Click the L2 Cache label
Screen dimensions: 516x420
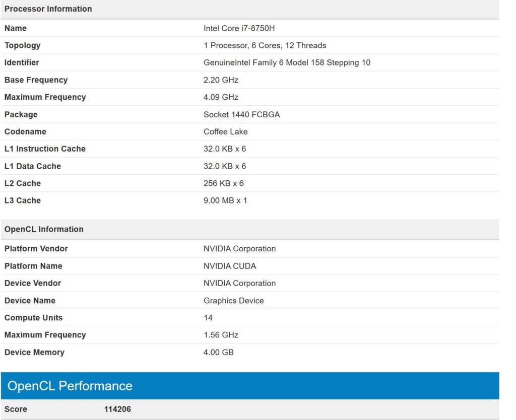[22, 183]
